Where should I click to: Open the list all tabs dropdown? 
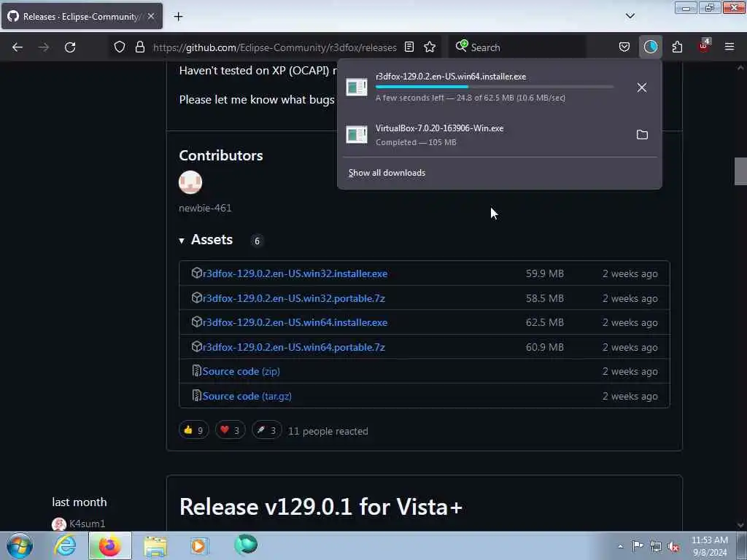630,16
